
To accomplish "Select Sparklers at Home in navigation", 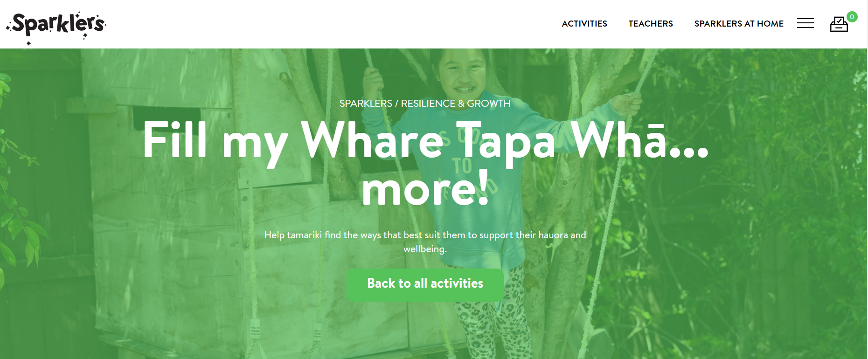I will pyautogui.click(x=739, y=23).
